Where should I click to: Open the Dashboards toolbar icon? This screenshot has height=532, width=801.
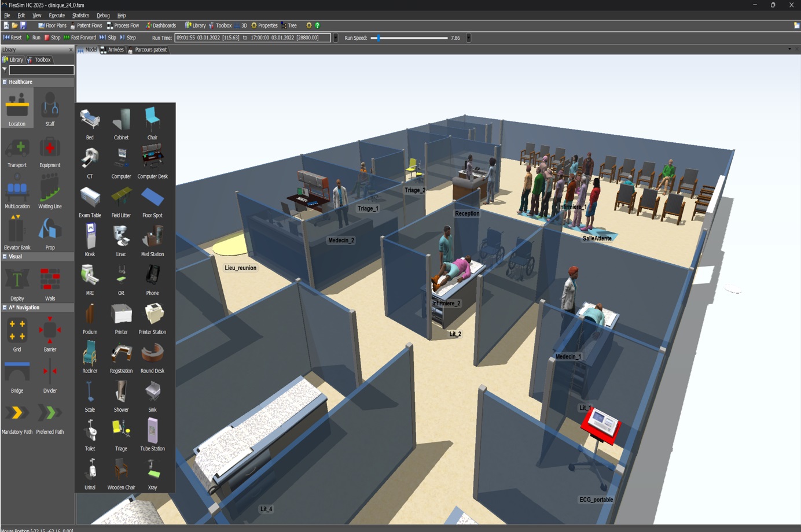click(161, 25)
